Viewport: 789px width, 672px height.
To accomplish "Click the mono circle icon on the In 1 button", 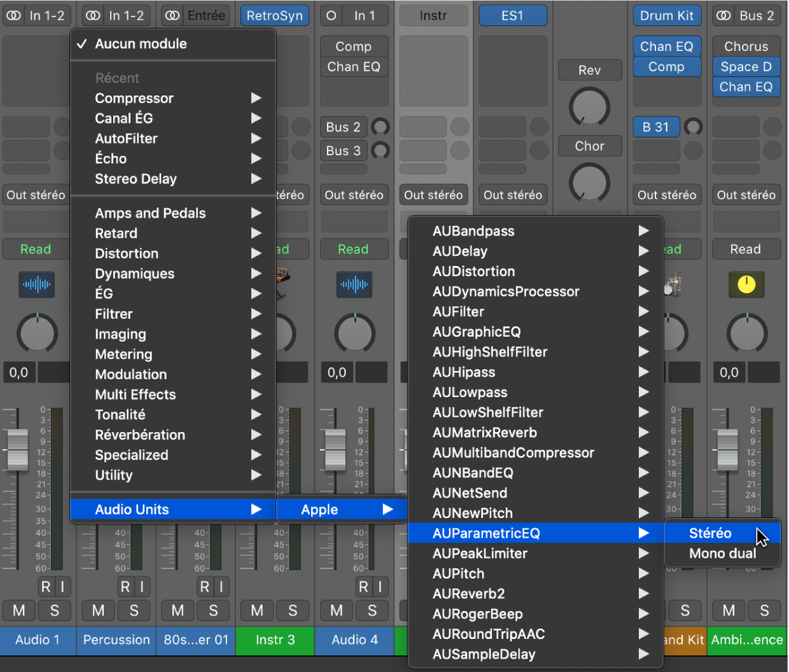I will click(x=331, y=15).
